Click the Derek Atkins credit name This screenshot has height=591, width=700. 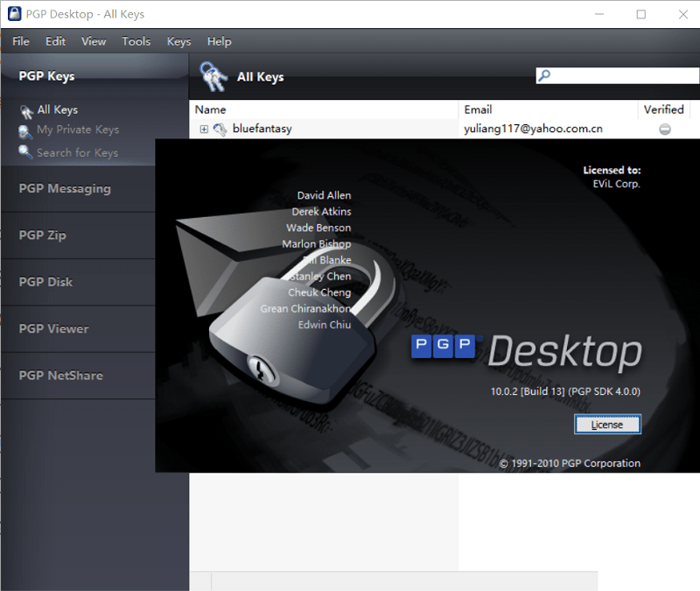click(x=321, y=211)
